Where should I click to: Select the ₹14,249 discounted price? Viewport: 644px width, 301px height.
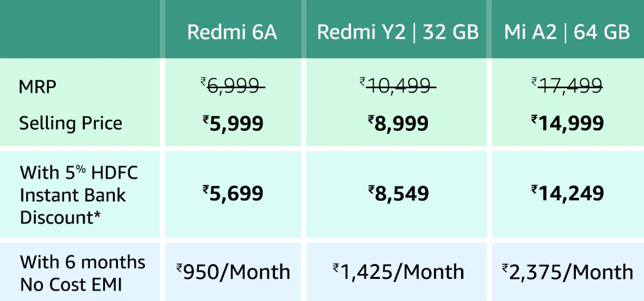[567, 193]
